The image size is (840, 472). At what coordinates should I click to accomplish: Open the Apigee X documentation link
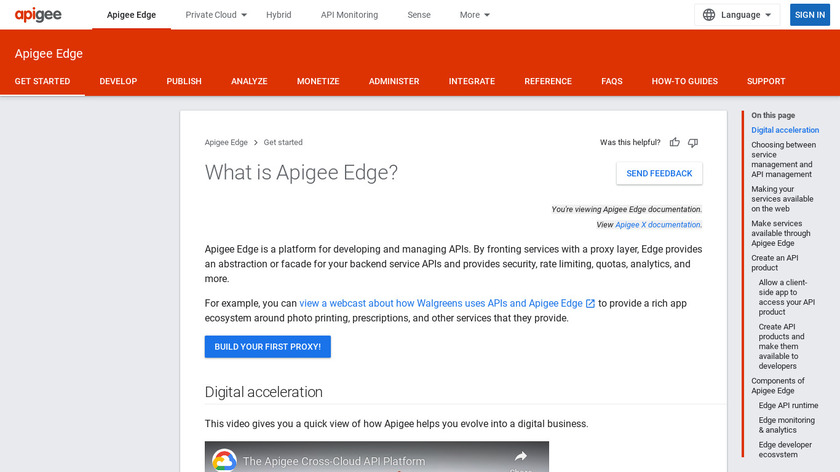coord(658,225)
